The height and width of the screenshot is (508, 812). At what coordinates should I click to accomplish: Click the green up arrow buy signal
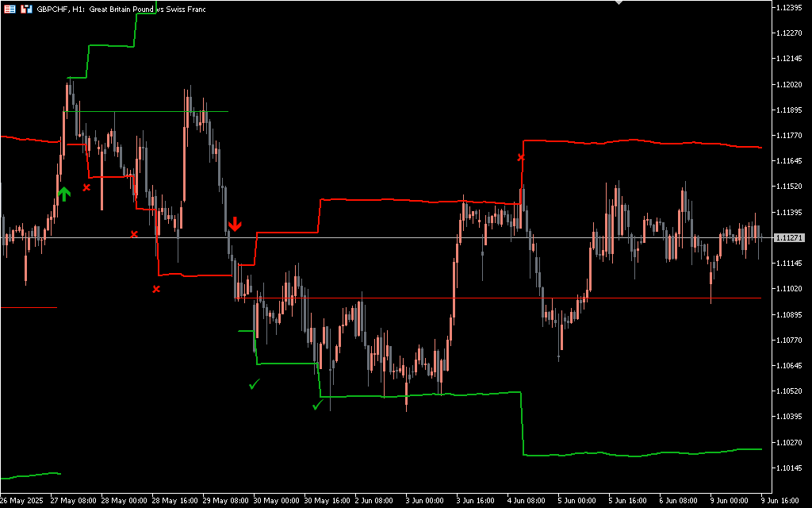64,193
